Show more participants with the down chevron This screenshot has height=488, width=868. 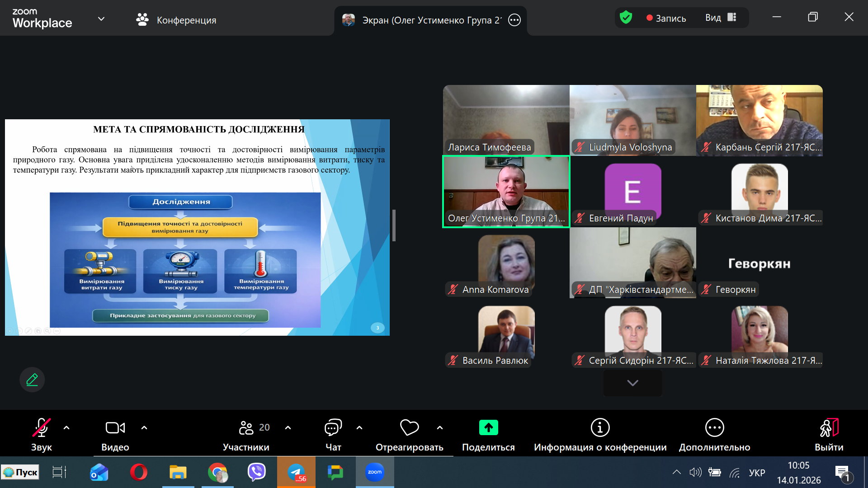point(632,383)
